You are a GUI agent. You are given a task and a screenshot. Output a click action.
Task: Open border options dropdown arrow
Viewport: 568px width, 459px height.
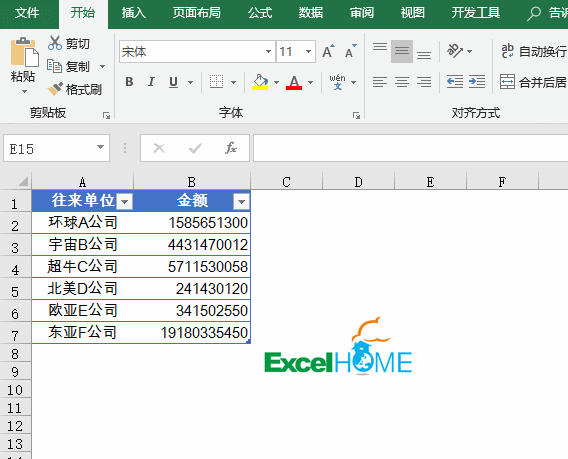(x=234, y=83)
